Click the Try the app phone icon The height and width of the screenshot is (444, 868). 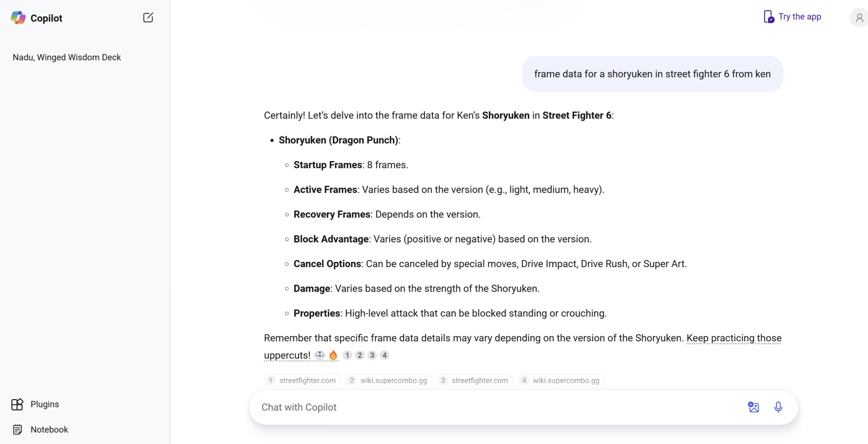tap(769, 17)
